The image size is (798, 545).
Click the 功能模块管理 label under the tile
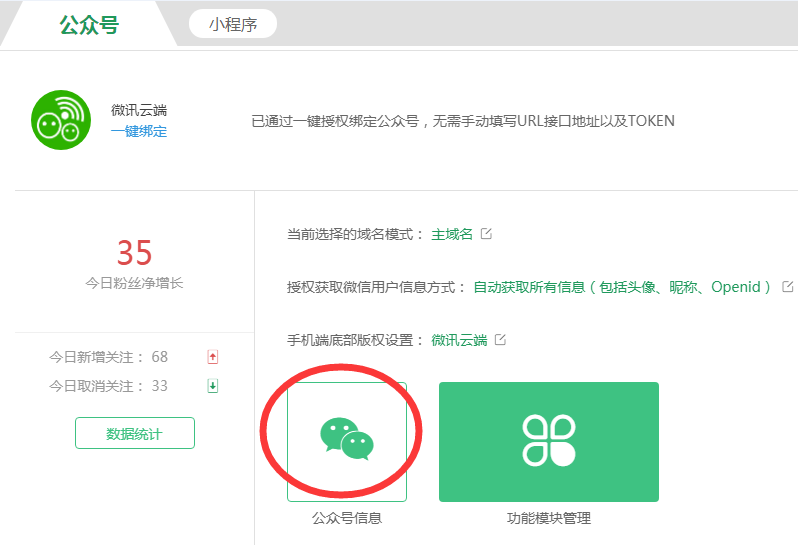[x=549, y=518]
